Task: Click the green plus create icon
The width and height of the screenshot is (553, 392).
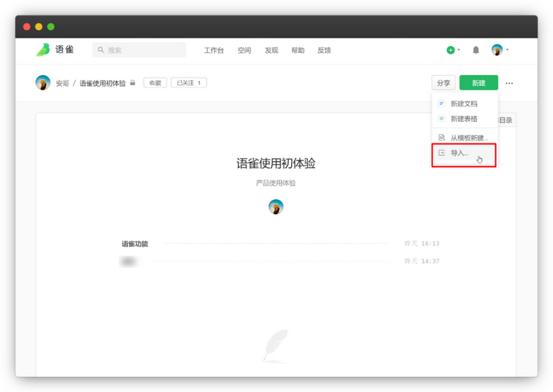Action: pos(450,50)
